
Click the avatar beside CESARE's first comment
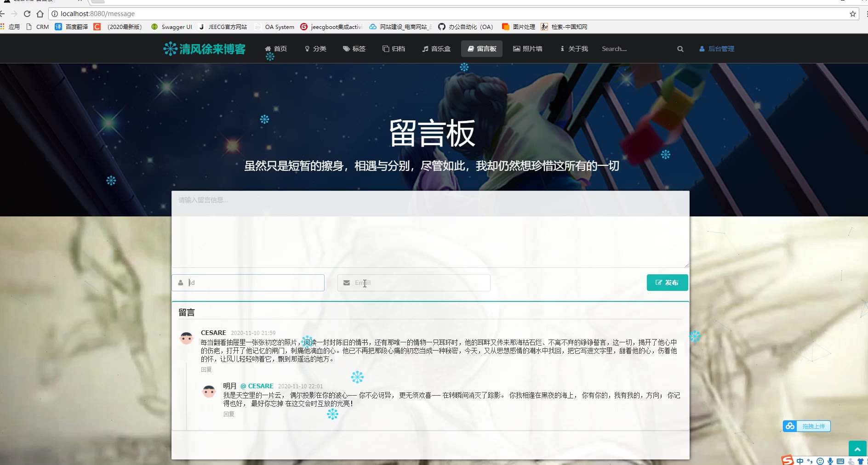[186, 338]
